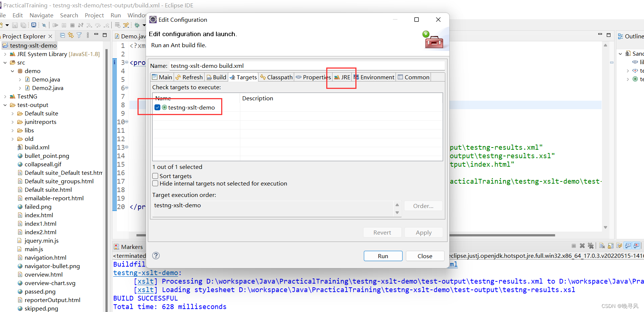Click the Clear Console icon

(602, 246)
